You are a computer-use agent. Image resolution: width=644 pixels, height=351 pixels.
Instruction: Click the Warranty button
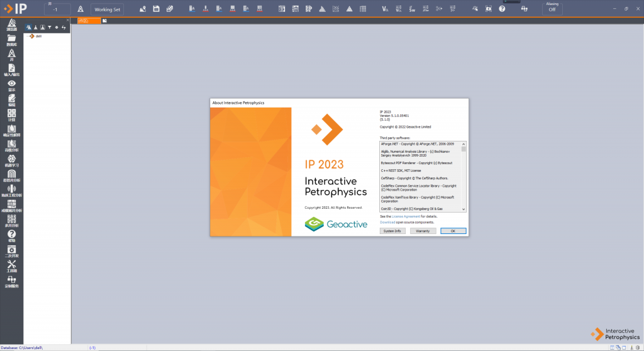423,231
